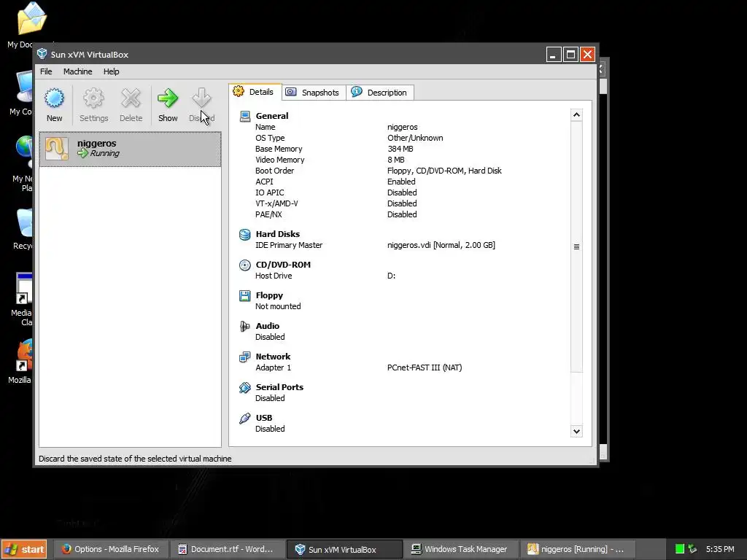Click the green Show arrow icon
The height and width of the screenshot is (560, 747).
[x=168, y=98]
